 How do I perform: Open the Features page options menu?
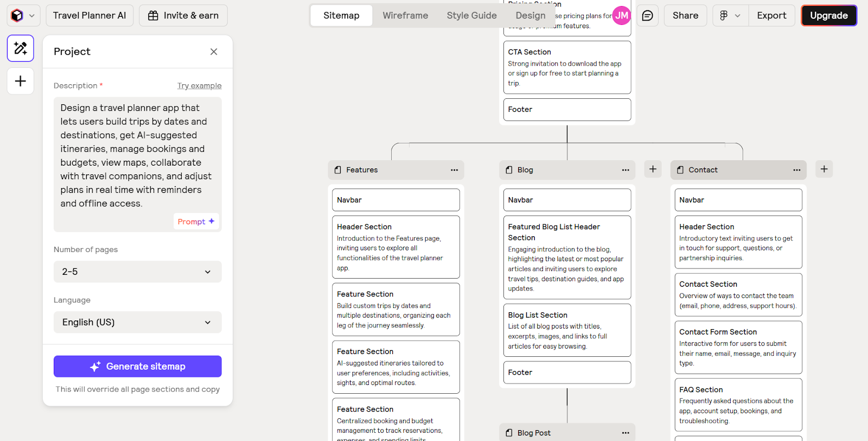tap(454, 170)
